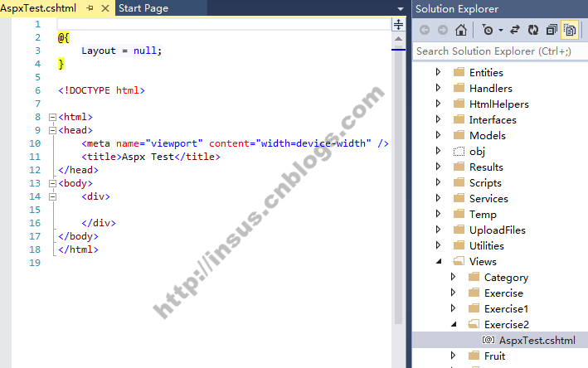Select the Results folder icon
The height and width of the screenshot is (368, 588).
pyautogui.click(x=459, y=166)
